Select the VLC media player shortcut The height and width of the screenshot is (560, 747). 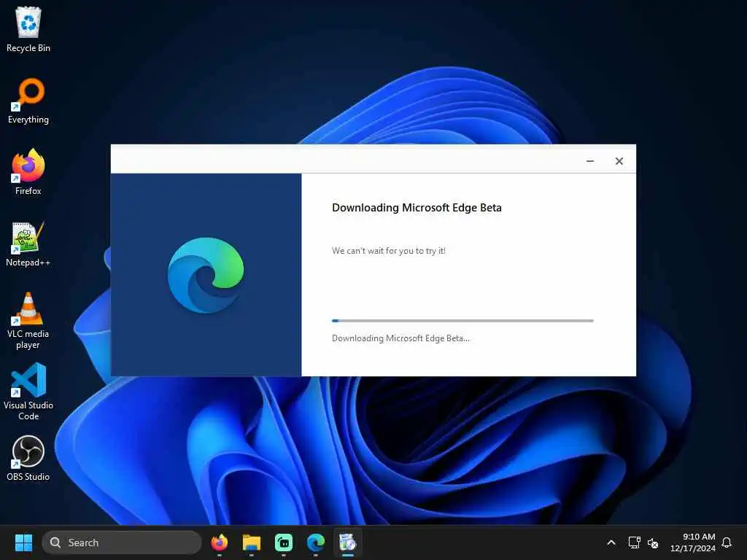coord(28,321)
